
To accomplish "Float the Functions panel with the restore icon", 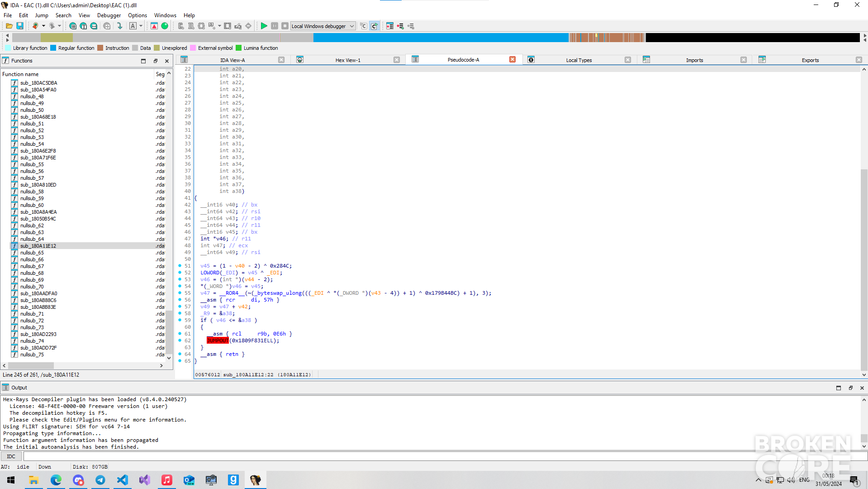I will click(155, 61).
